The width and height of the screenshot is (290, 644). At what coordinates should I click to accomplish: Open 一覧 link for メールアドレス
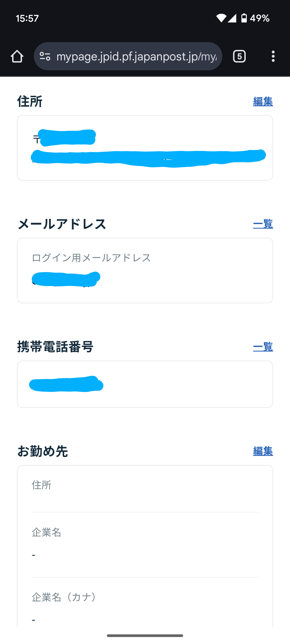click(x=263, y=224)
